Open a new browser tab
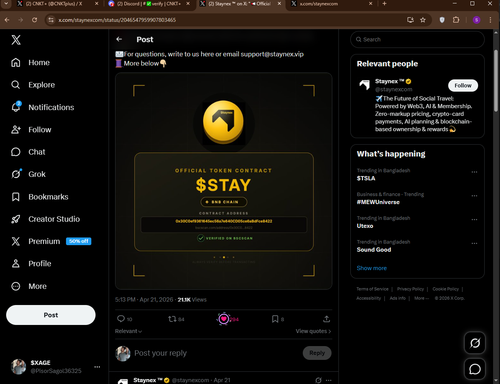The width and height of the screenshot is (500, 384). click(x=384, y=4)
